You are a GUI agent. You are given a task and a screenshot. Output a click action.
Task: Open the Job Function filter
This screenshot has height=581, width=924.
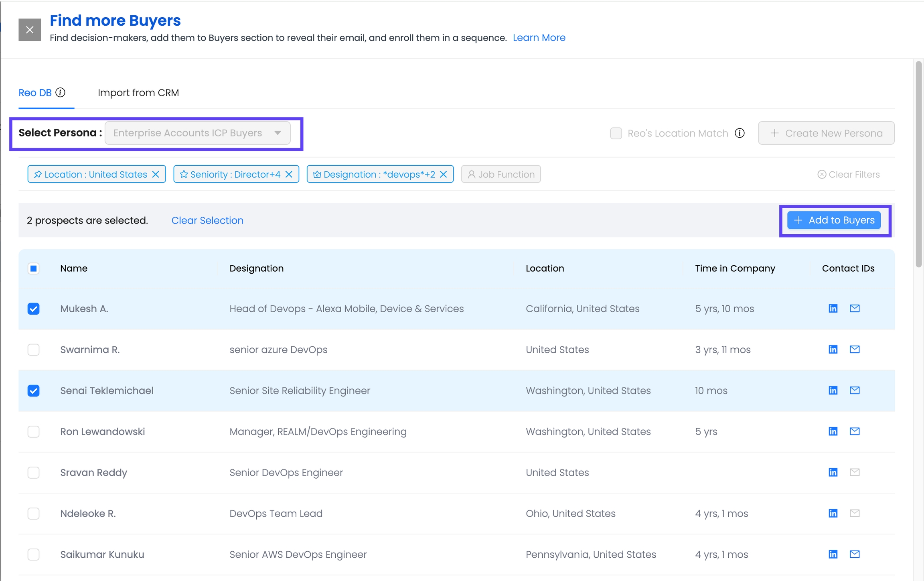(x=501, y=174)
